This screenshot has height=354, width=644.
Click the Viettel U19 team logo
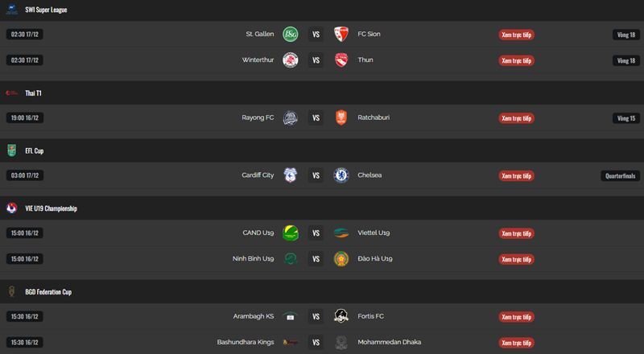pyautogui.click(x=341, y=233)
